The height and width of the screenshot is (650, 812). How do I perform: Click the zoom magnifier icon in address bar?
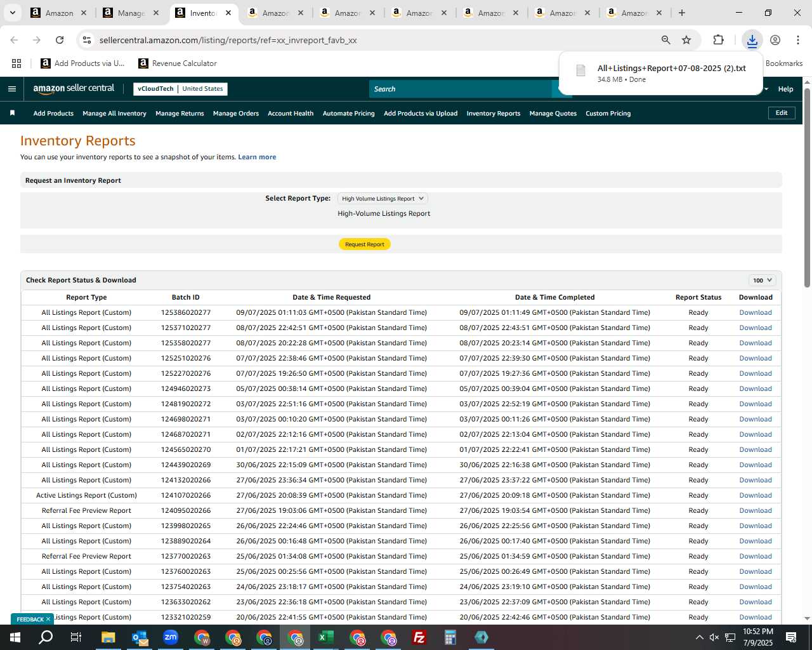tap(665, 40)
